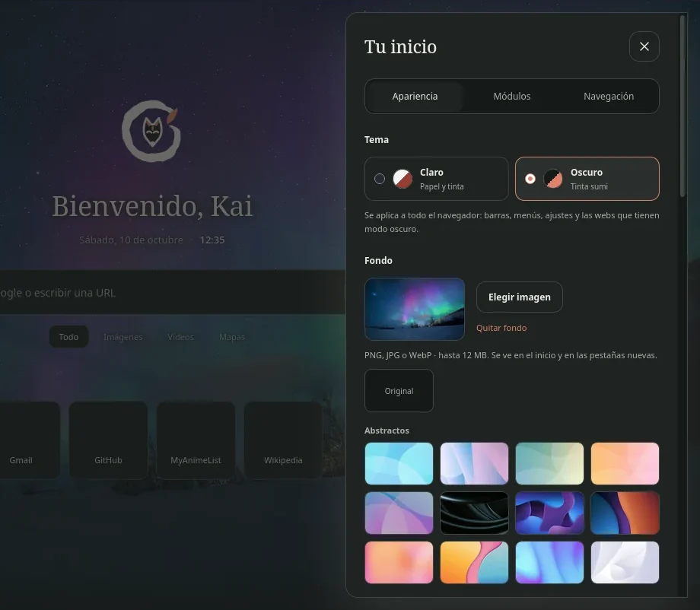Click the Elegir imagen button

[519, 297]
